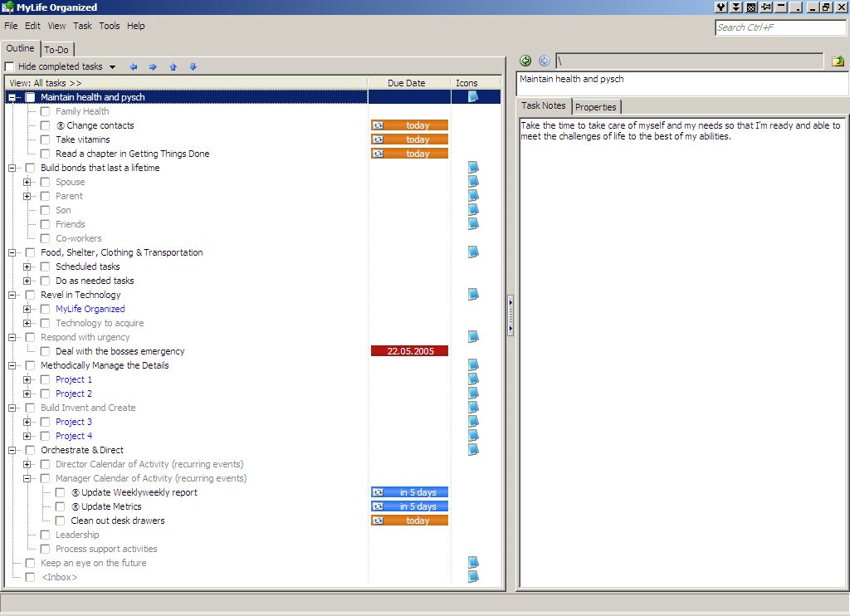Click the View: All tasks >> header link
This screenshot has height=616, width=850.
pos(46,83)
